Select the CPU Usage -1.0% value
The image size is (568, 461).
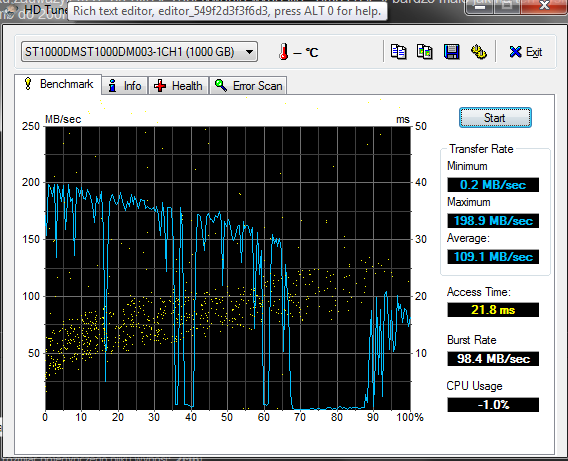pos(493,405)
